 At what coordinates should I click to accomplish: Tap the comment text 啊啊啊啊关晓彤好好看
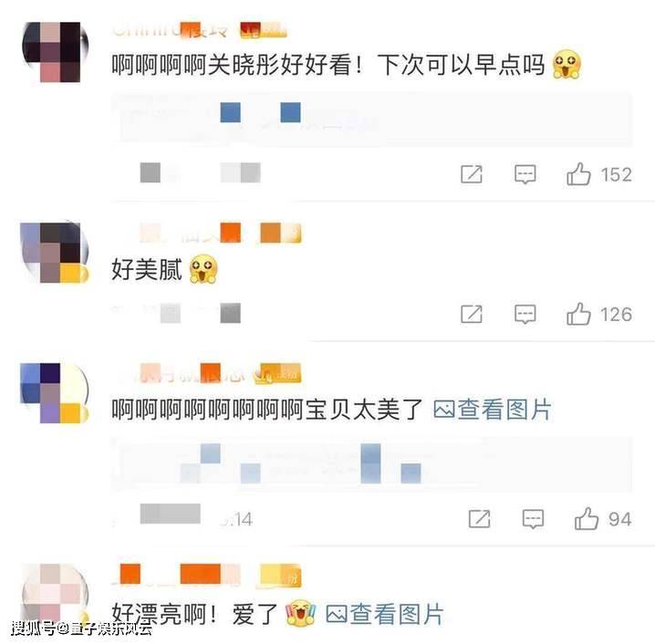(x=232, y=65)
